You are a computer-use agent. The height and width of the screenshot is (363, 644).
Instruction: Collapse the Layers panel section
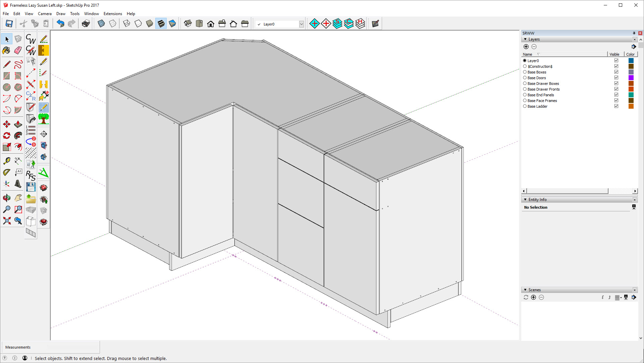point(525,39)
